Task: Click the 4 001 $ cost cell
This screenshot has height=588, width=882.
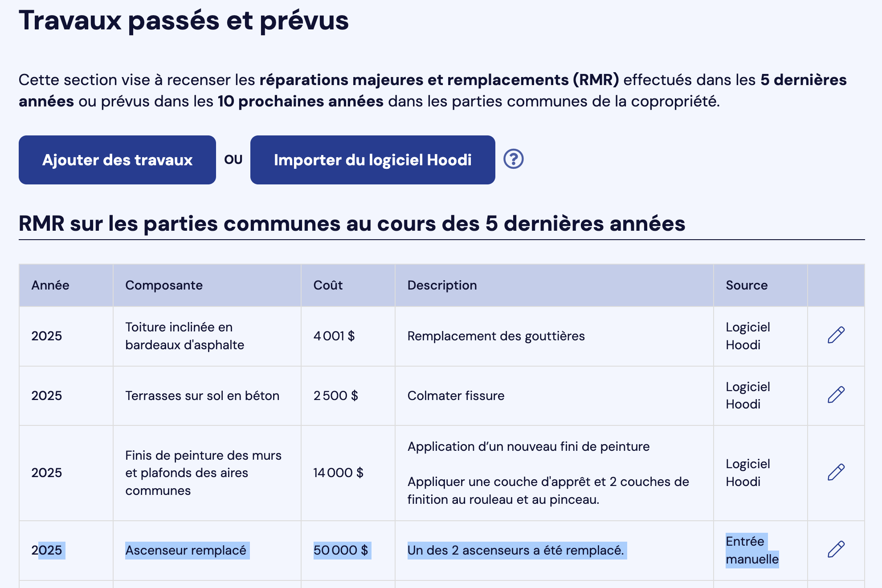Action: (x=334, y=336)
